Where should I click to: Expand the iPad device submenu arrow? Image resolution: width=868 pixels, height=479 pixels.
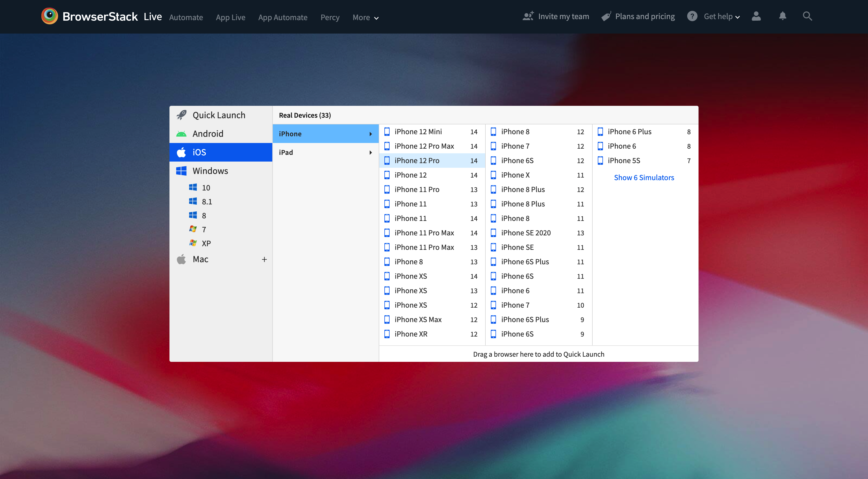click(x=371, y=152)
